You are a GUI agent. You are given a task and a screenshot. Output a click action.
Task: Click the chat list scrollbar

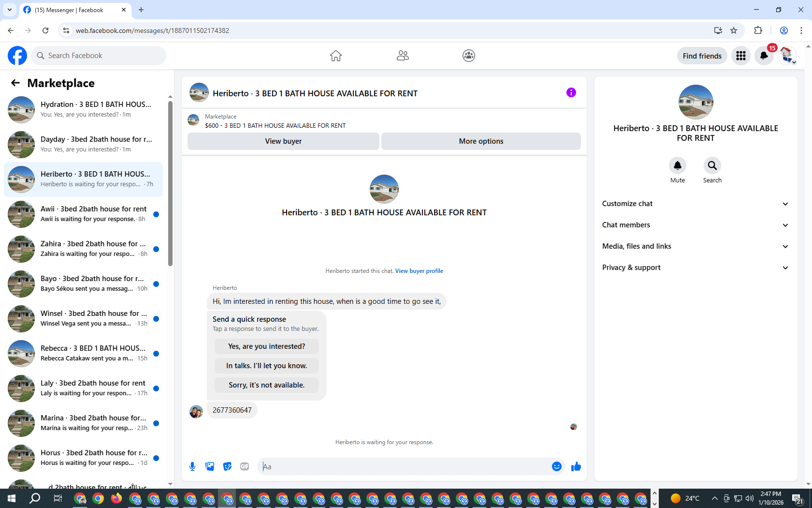click(170, 183)
